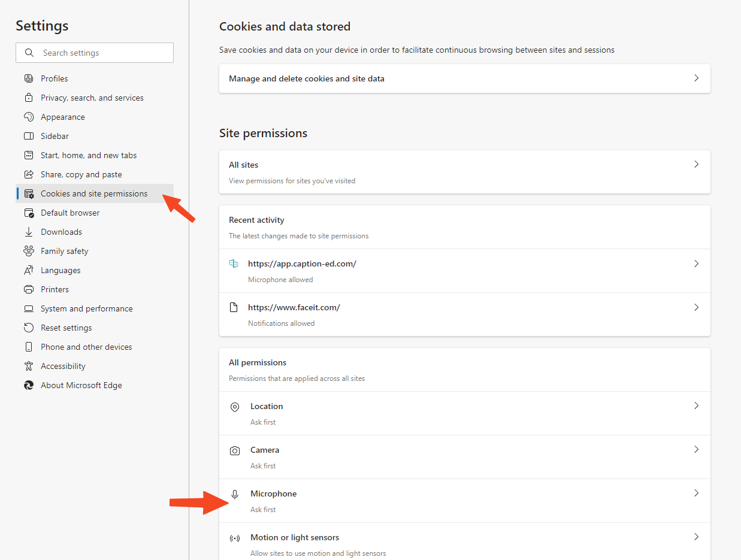Switch to Privacy, search, and services
741x560 pixels.
pos(92,97)
